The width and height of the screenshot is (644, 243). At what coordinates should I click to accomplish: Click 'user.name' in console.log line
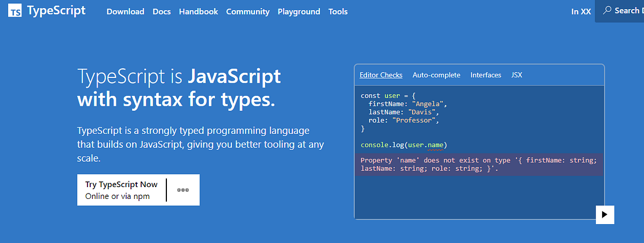pyautogui.click(x=426, y=145)
